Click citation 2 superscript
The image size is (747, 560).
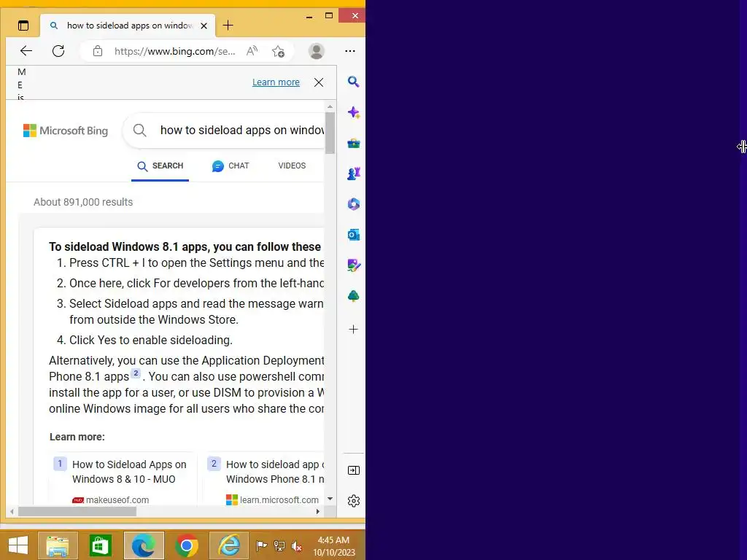point(136,373)
